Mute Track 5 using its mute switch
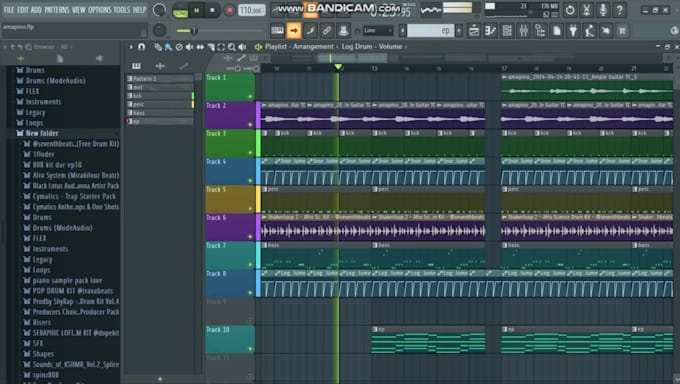 pyautogui.click(x=250, y=208)
